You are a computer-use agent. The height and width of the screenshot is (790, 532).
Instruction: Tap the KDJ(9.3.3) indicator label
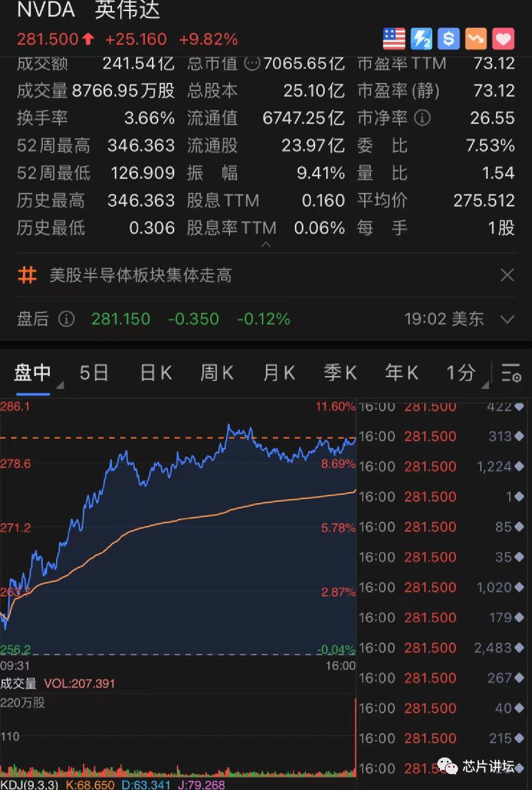point(29,785)
